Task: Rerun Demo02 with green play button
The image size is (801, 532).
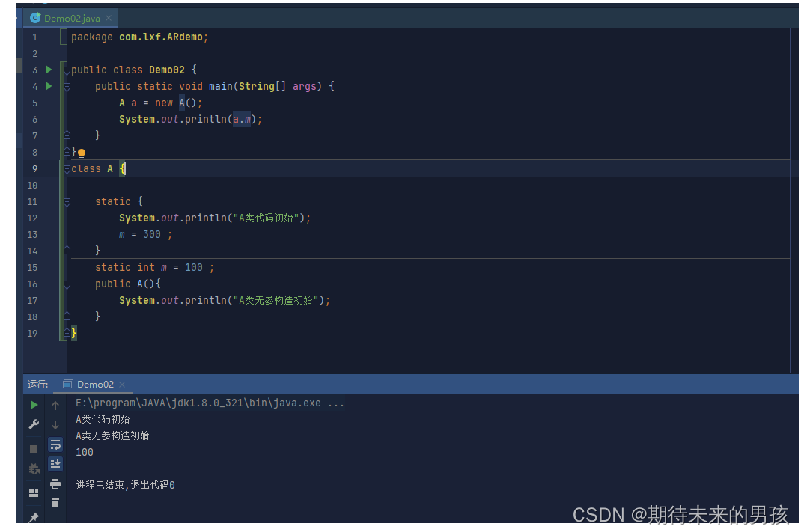Action: pos(34,405)
